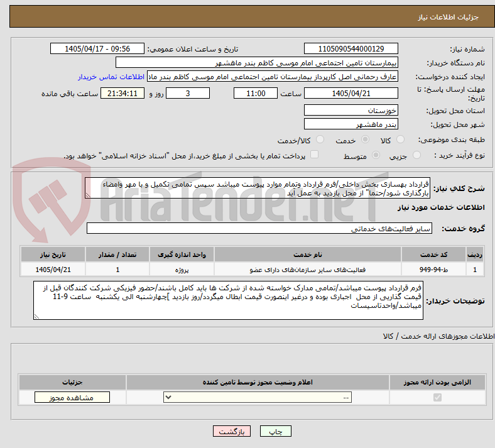Click the unit cell پروژه
Screen dimensions: 495x448
pos(182,270)
